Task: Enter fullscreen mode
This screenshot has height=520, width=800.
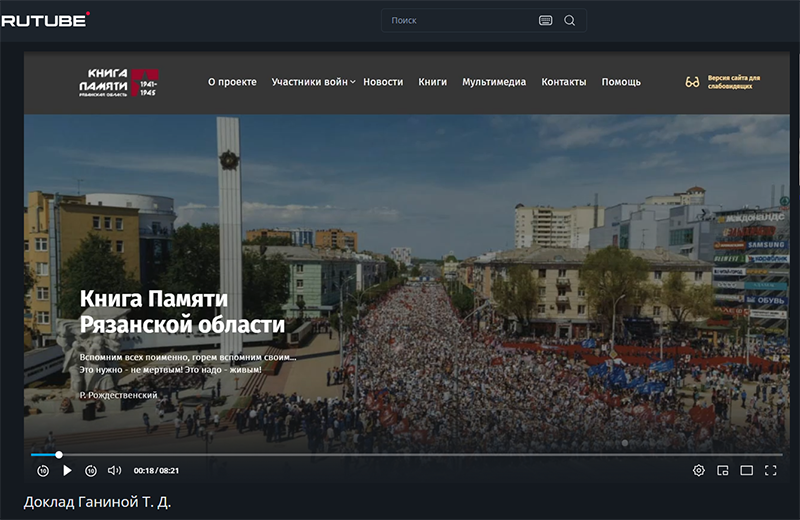Action: [771, 470]
